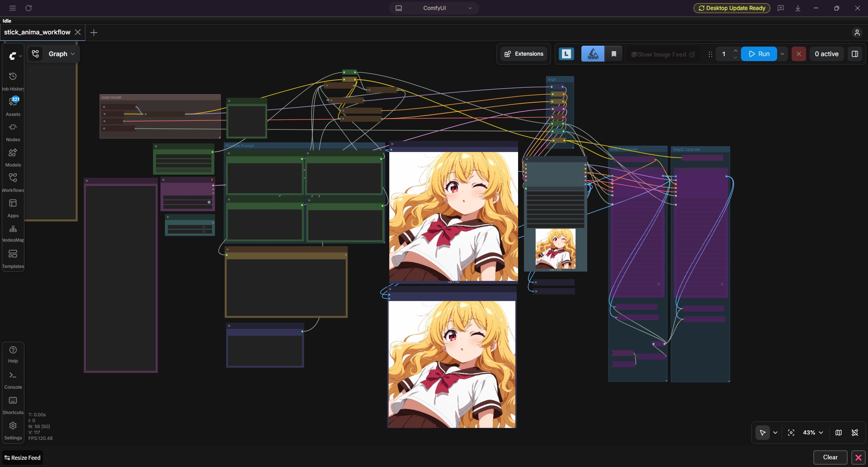Open the downloads icon in title bar
The height and width of the screenshot is (467, 868).
tap(798, 8)
